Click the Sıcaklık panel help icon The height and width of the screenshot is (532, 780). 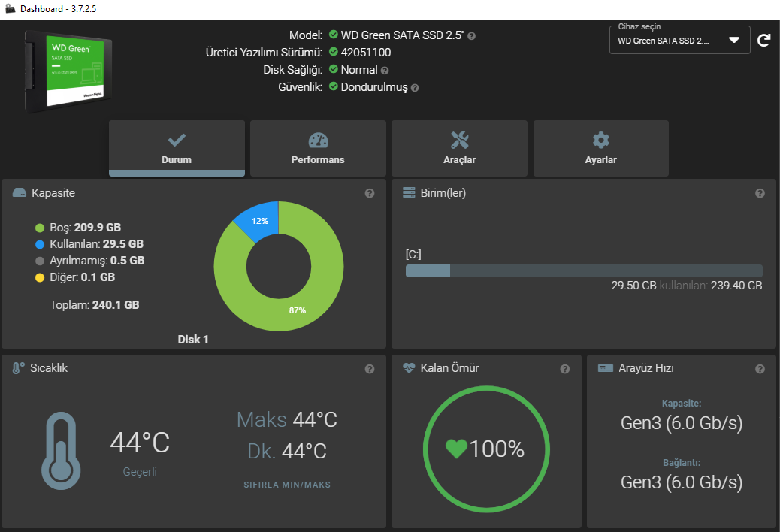click(370, 369)
